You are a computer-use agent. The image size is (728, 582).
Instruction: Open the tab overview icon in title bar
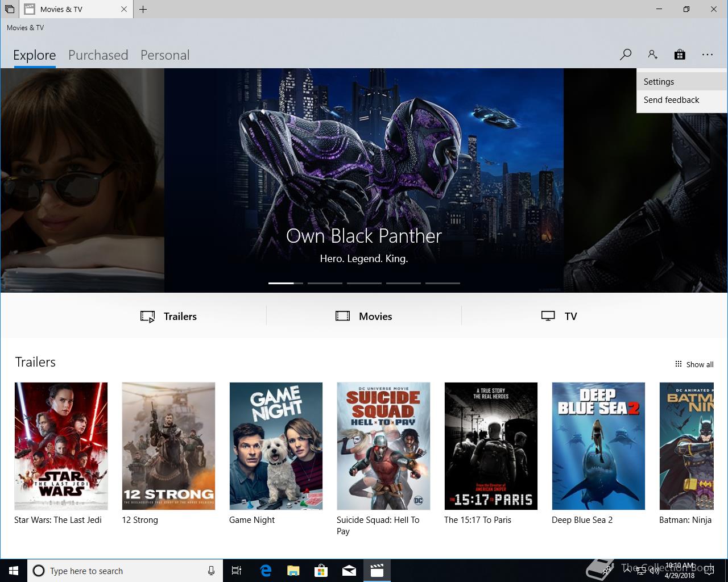[x=10, y=9]
